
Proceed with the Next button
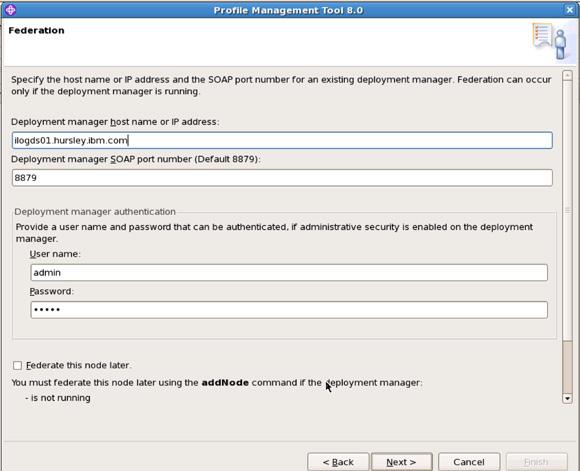[x=401, y=462]
